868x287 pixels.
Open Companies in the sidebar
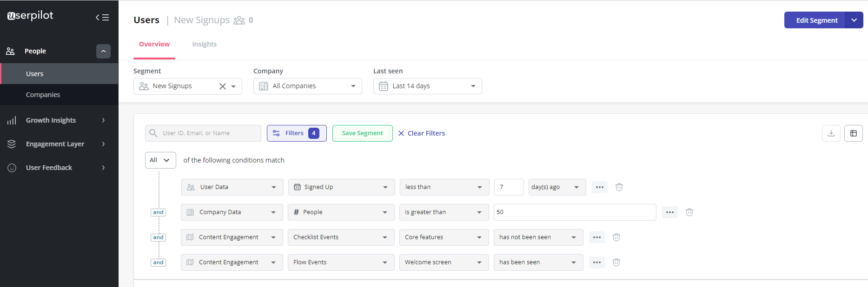tap(59, 95)
